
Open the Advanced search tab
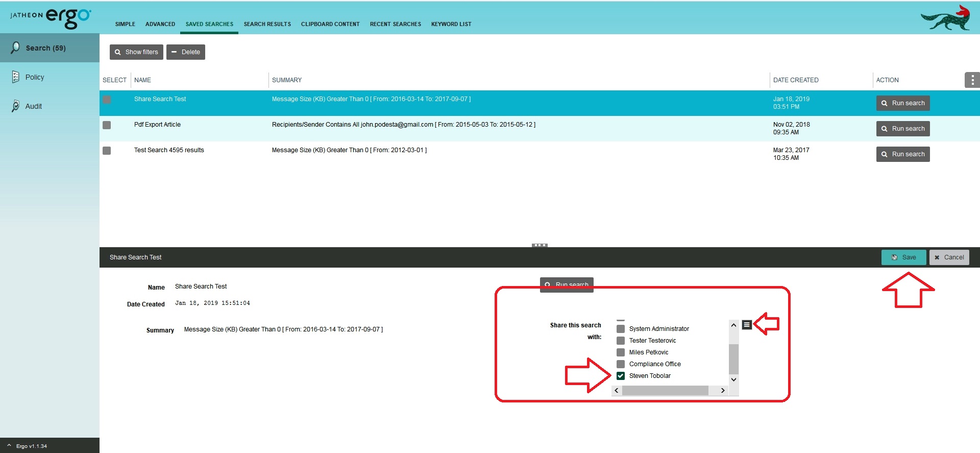(x=160, y=24)
